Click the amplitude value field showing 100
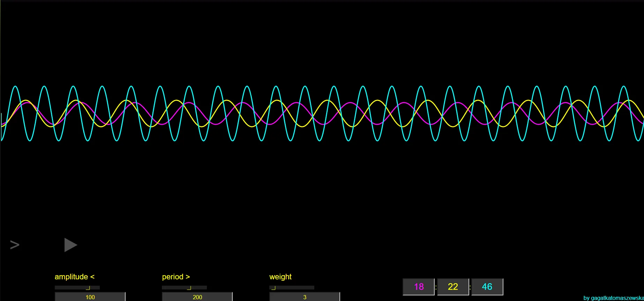644x301 pixels. point(90,297)
